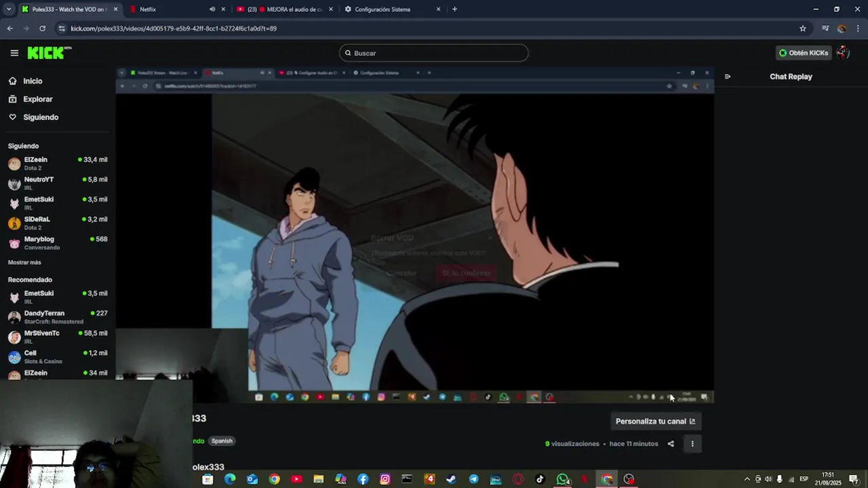Mute the Netflix tab audio

[212, 9]
